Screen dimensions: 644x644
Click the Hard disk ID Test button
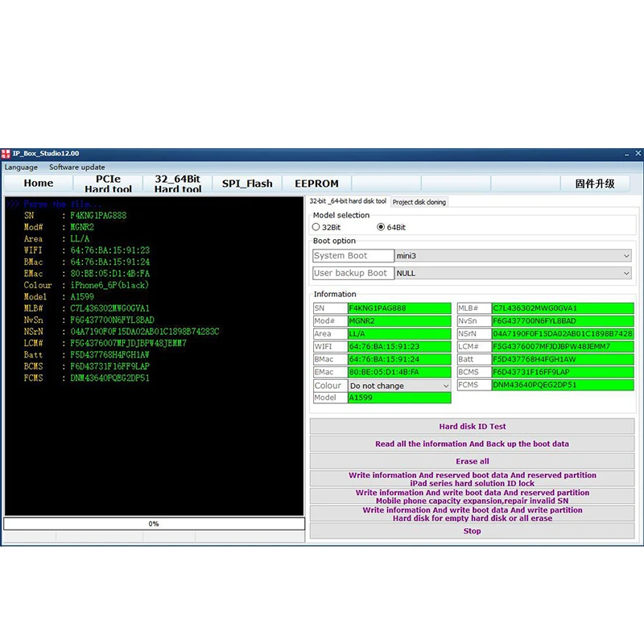point(472,427)
